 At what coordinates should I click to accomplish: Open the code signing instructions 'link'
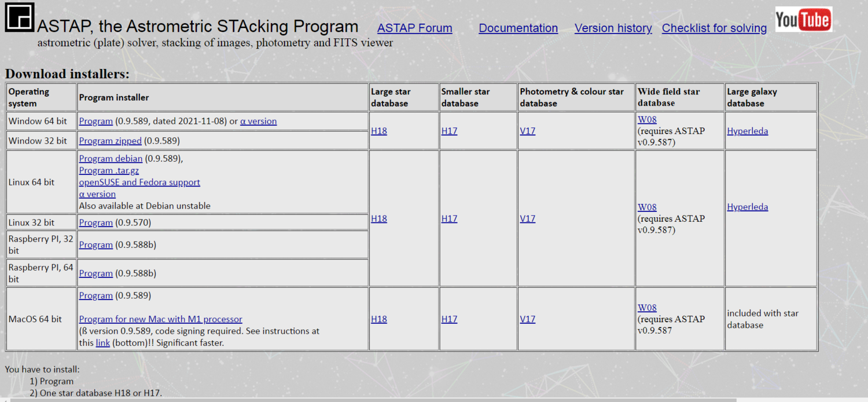point(102,343)
